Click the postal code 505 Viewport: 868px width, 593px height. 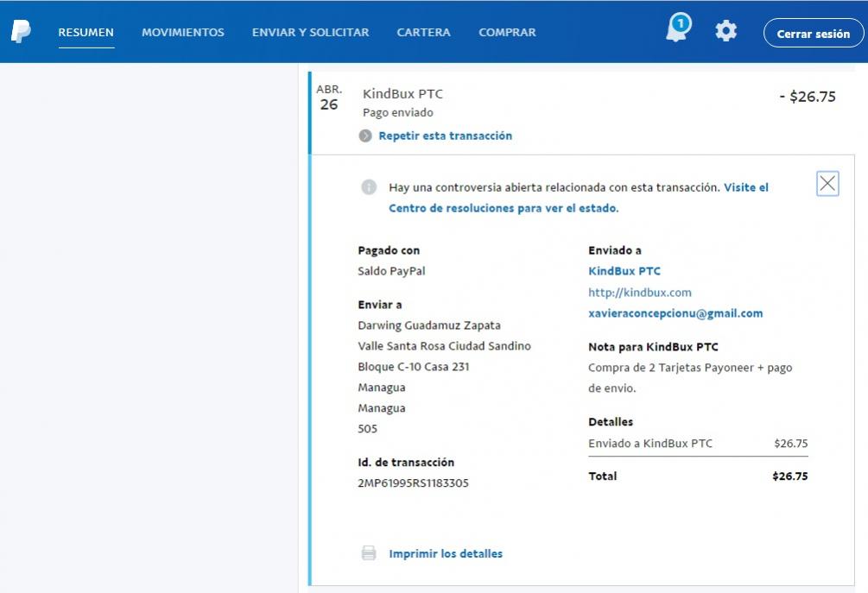[x=367, y=429]
